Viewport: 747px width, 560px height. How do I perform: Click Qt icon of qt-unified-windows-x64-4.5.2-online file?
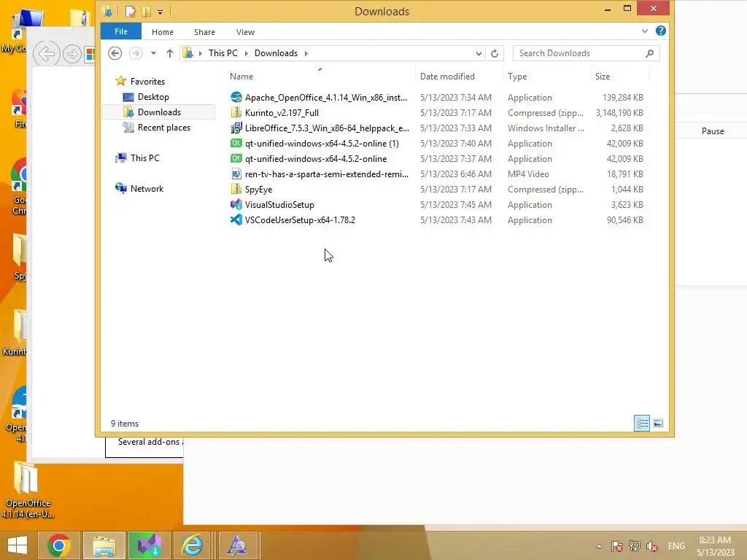[x=236, y=158]
